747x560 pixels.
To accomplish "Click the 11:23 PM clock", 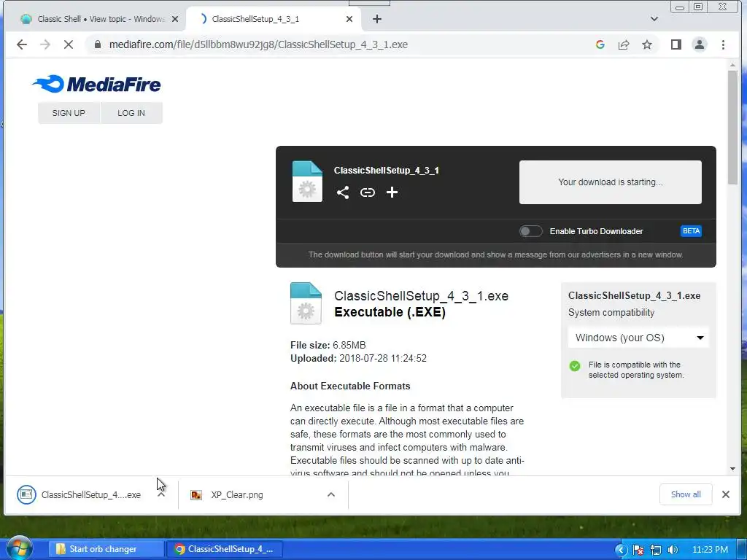I will point(710,550).
